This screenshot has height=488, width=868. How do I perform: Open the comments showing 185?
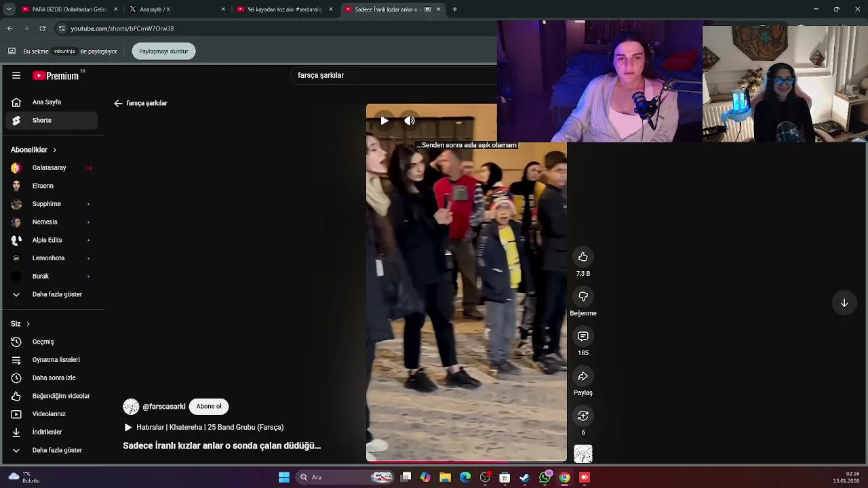click(583, 336)
